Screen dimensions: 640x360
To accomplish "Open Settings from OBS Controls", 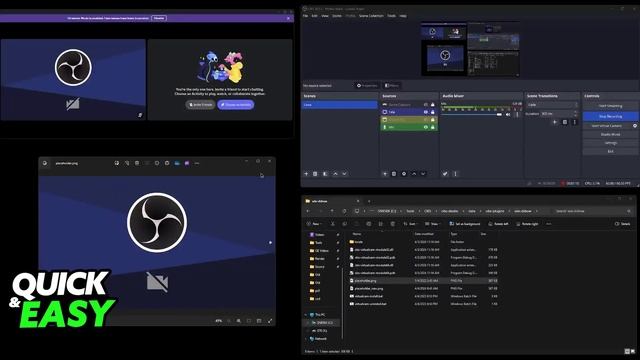I will pos(610,143).
